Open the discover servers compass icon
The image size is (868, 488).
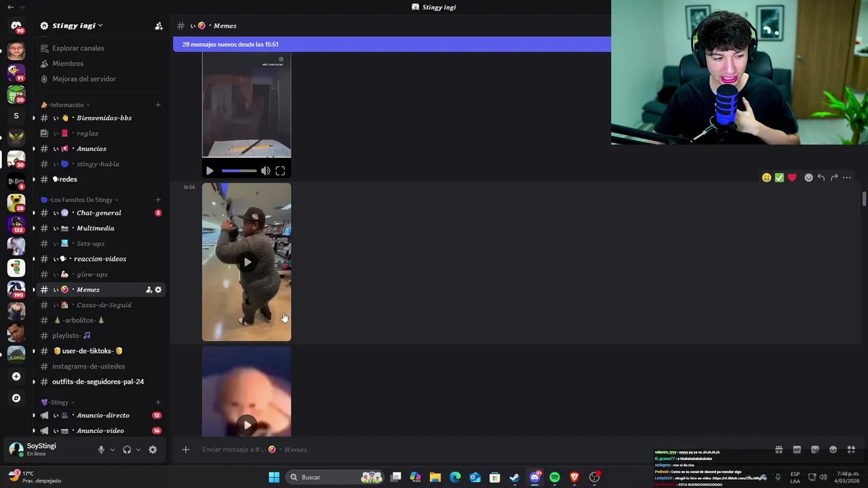16,398
